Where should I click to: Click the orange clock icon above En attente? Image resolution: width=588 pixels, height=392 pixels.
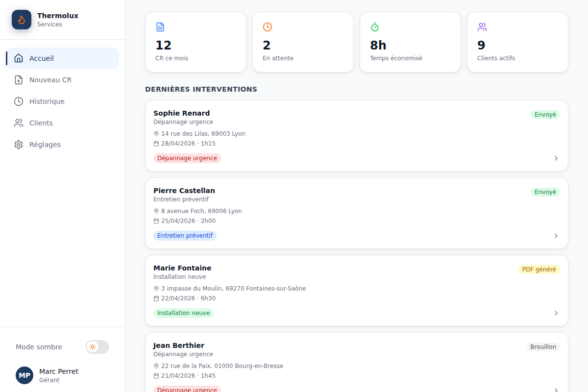click(268, 27)
